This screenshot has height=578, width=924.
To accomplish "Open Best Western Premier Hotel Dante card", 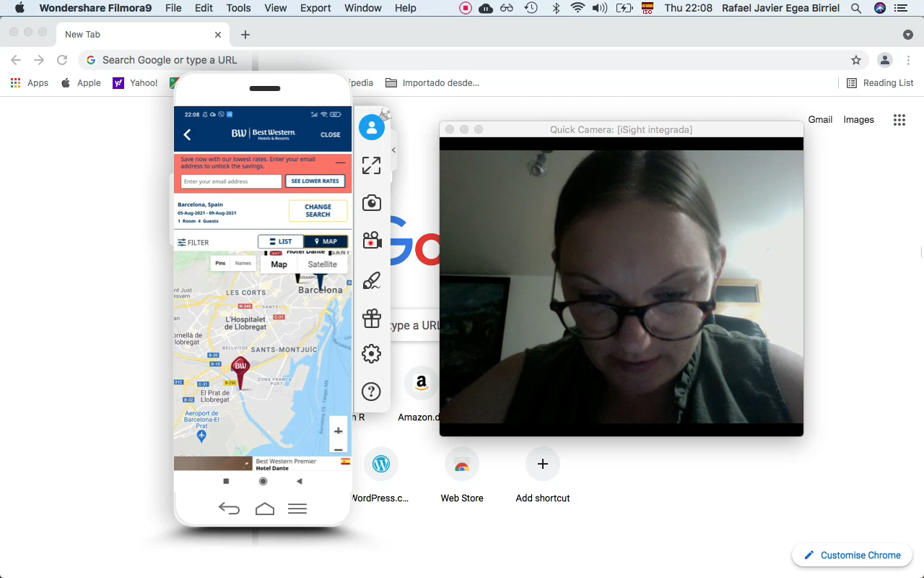I will click(x=263, y=464).
